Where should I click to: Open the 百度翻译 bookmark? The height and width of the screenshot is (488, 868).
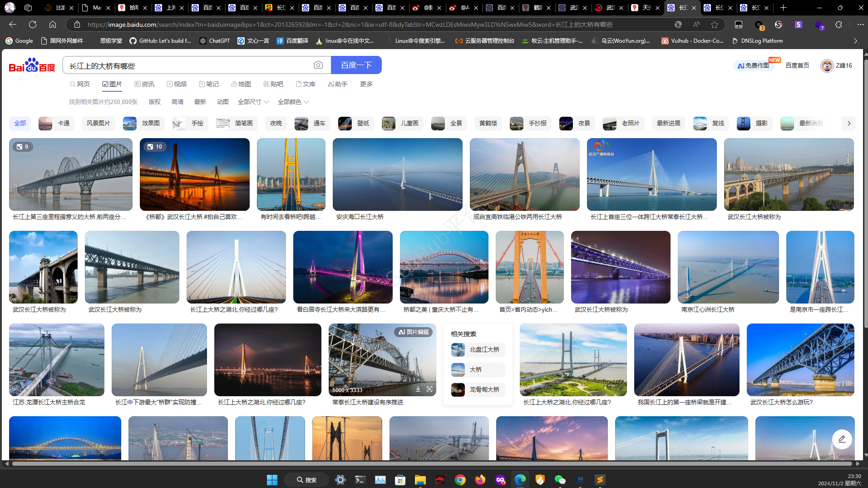tap(292, 41)
